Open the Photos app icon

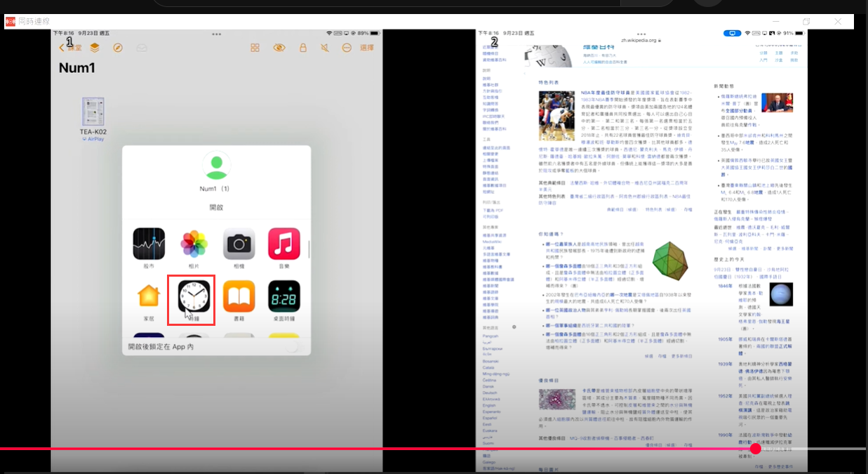point(194,244)
